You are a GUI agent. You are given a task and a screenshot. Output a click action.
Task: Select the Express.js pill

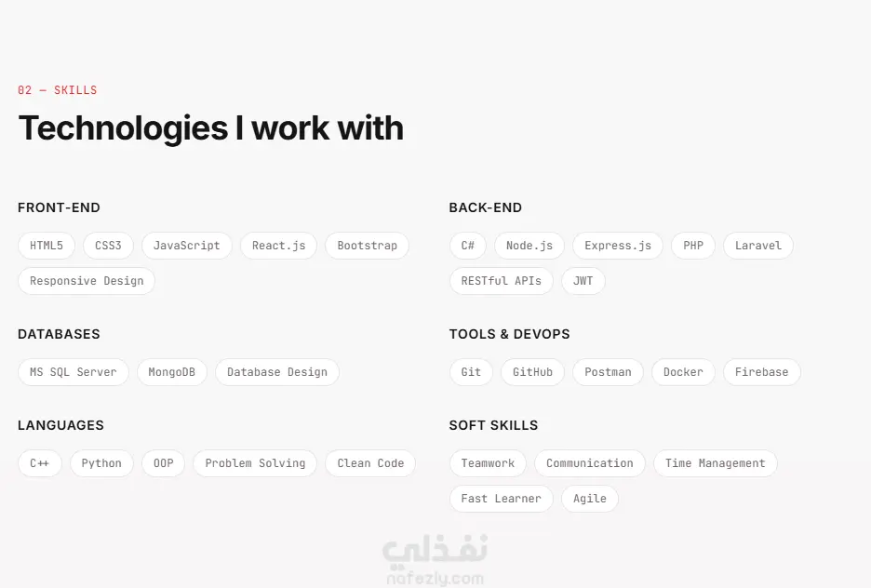point(617,246)
